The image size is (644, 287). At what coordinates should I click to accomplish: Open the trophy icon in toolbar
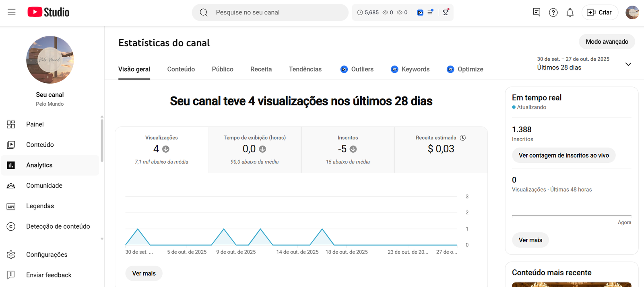[446, 12]
